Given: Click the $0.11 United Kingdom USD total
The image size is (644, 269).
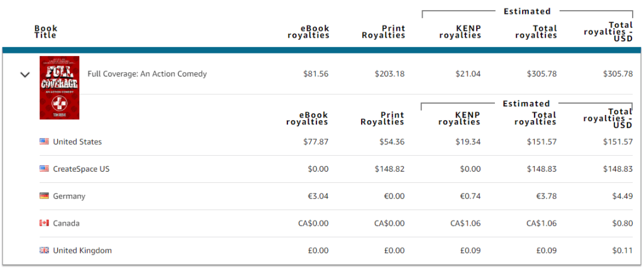Looking at the screenshot, I should click(x=623, y=251).
